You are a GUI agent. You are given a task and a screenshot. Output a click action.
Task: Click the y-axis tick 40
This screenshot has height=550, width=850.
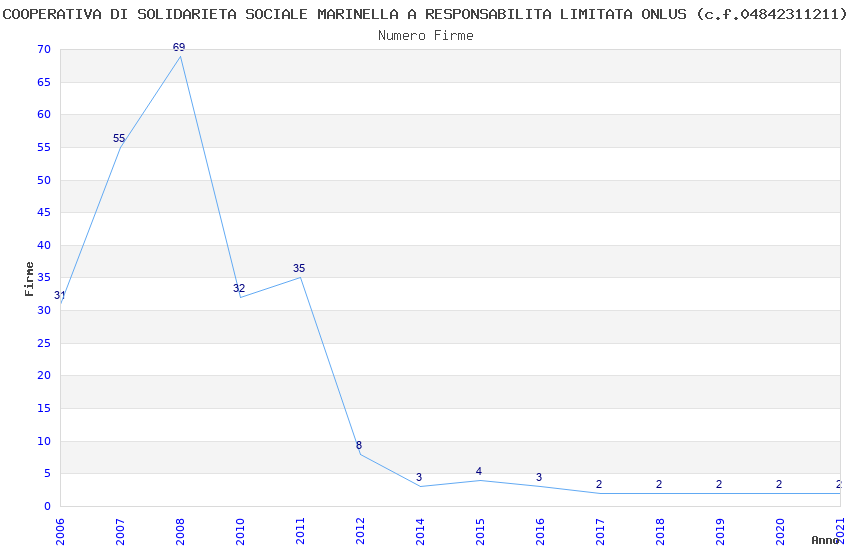click(44, 245)
